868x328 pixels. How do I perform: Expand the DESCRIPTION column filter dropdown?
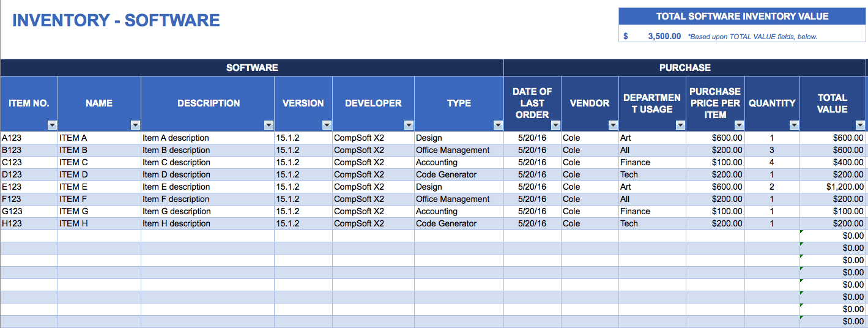[269, 125]
